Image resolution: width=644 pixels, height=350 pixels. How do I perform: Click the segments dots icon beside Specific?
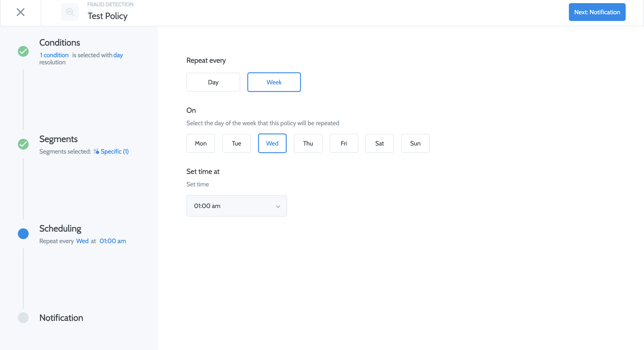click(x=96, y=152)
